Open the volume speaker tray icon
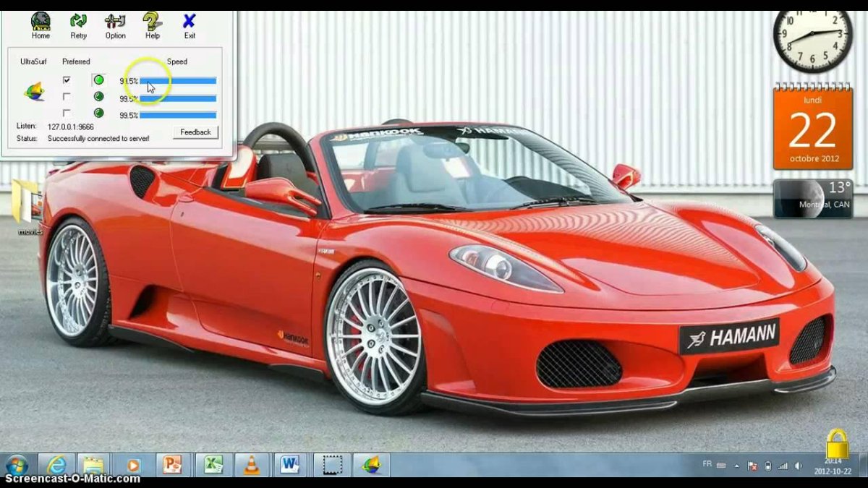The image size is (868, 488). [x=797, y=466]
